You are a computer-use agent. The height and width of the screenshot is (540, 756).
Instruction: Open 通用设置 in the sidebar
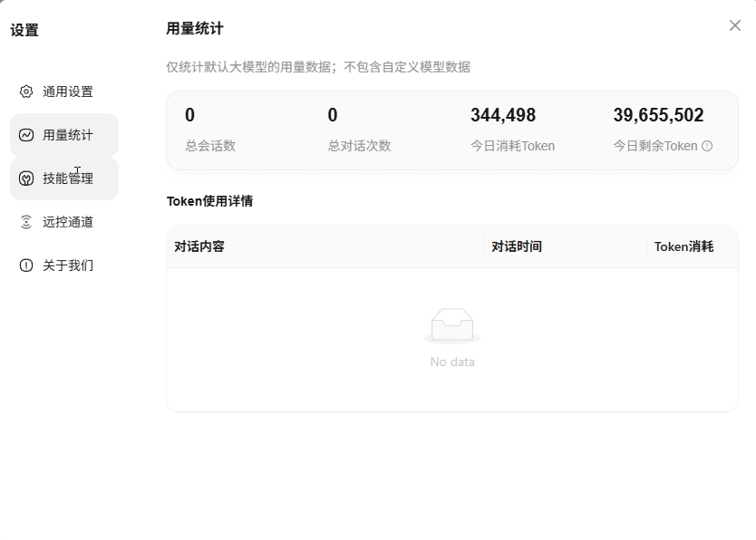tap(63, 92)
